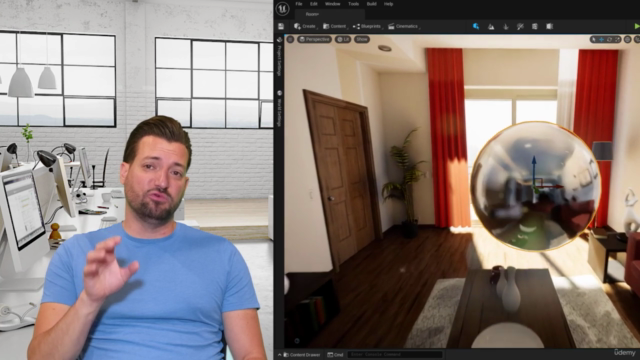Open the Edit menu
This screenshot has height=360, width=640.
313,4
